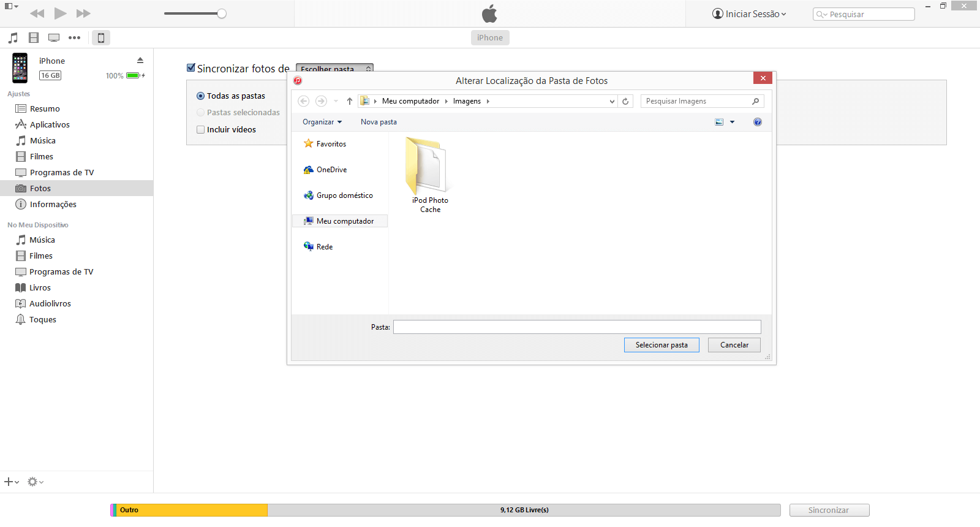This screenshot has width=980, height=527.
Task: Show more libraries with ellipsis icon
Action: [x=74, y=38]
